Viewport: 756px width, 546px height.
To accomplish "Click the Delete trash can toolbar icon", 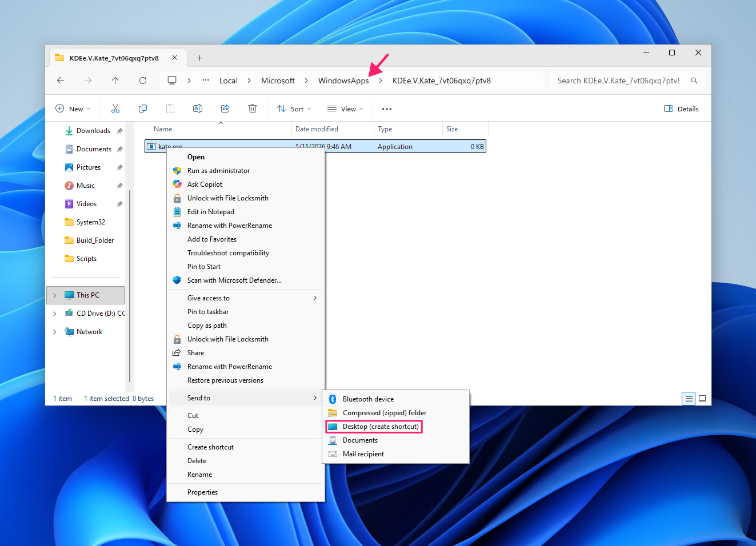I will point(253,109).
